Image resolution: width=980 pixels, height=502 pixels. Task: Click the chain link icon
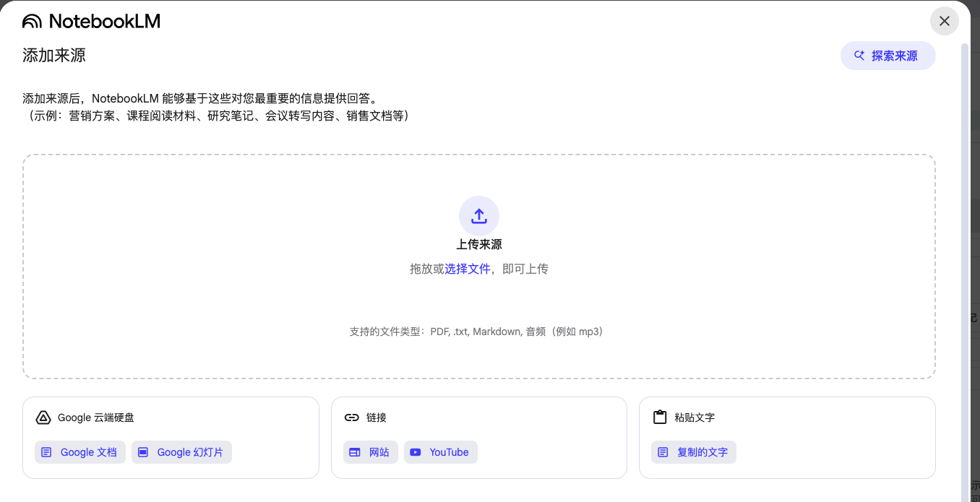(352, 417)
